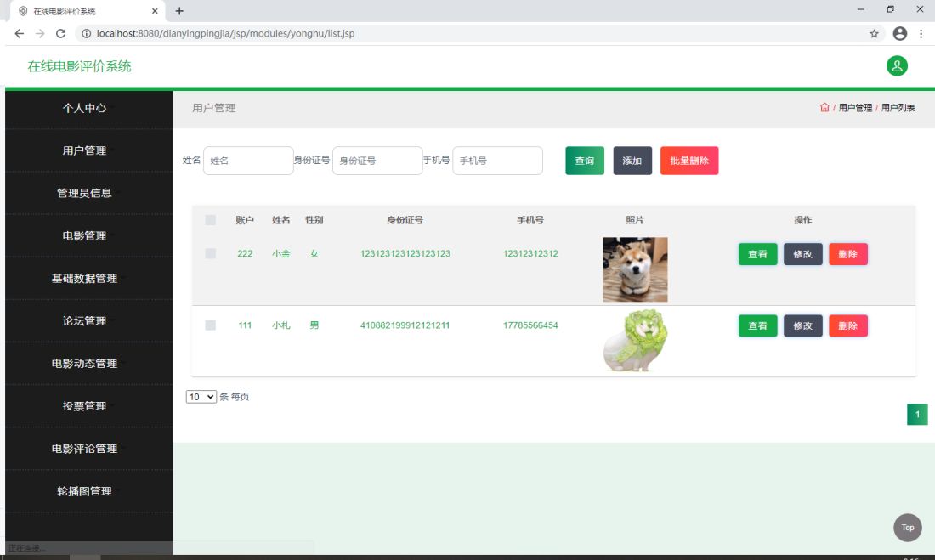Image resolution: width=935 pixels, height=560 pixels.
Task: Expand 基础数据管理 sidebar menu
Action: pyautogui.click(x=84, y=278)
